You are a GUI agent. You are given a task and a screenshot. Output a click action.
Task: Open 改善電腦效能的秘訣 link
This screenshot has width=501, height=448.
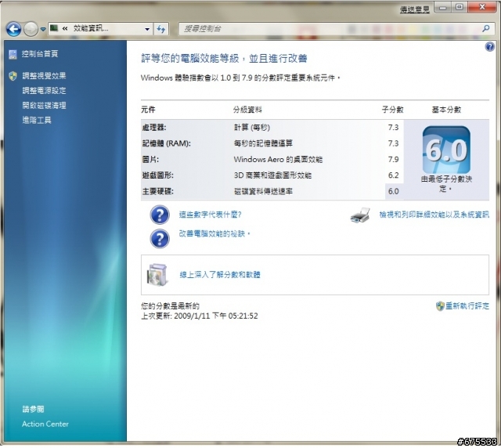coord(214,233)
